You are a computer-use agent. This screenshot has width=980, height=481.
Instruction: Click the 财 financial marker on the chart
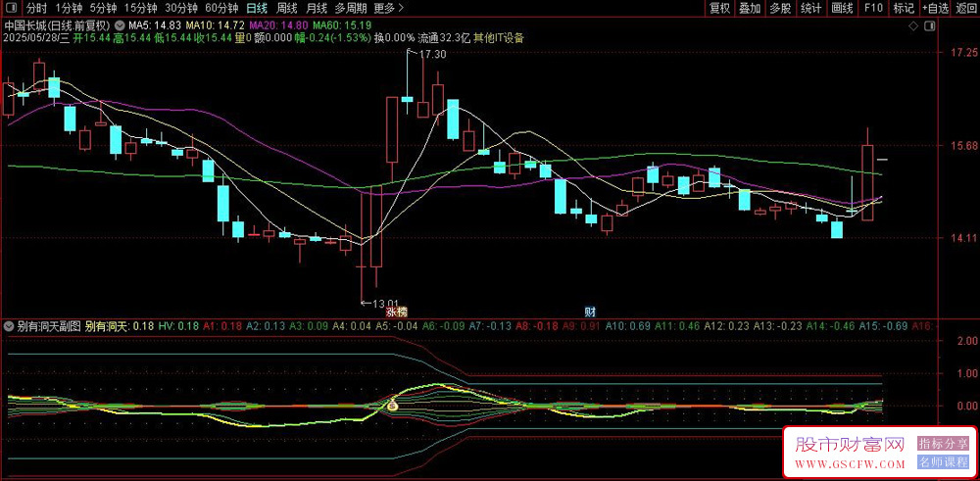point(589,312)
